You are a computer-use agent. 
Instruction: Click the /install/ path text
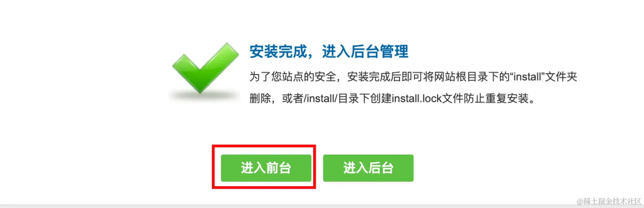[320, 98]
